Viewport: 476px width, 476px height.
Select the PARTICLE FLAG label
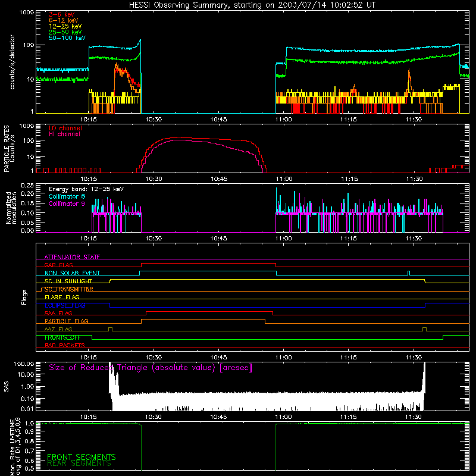[x=67, y=321]
